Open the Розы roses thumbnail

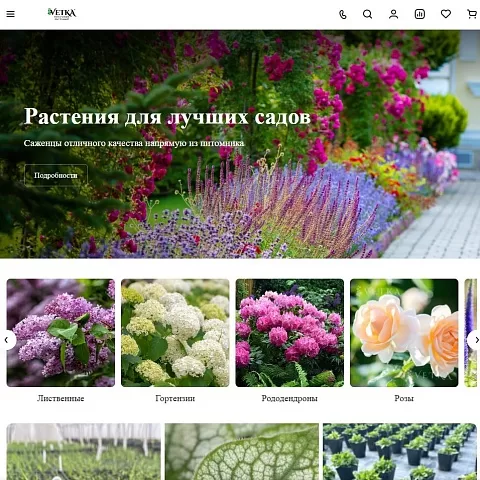click(404, 333)
